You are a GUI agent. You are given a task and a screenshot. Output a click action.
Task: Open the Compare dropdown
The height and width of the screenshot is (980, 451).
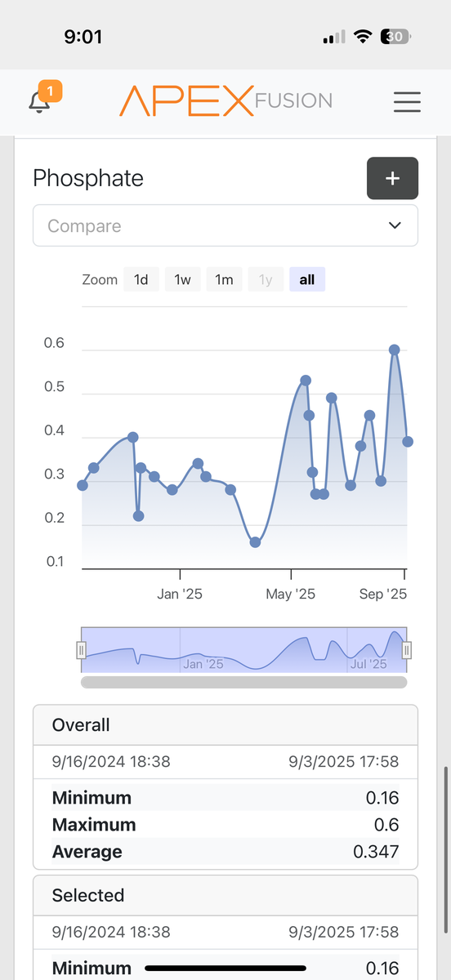225,225
